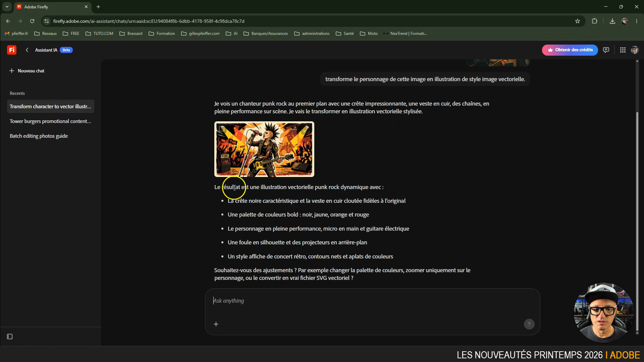Image resolution: width=644 pixels, height=362 pixels.
Task: Open the user profile avatar menu
Action: [635, 50]
